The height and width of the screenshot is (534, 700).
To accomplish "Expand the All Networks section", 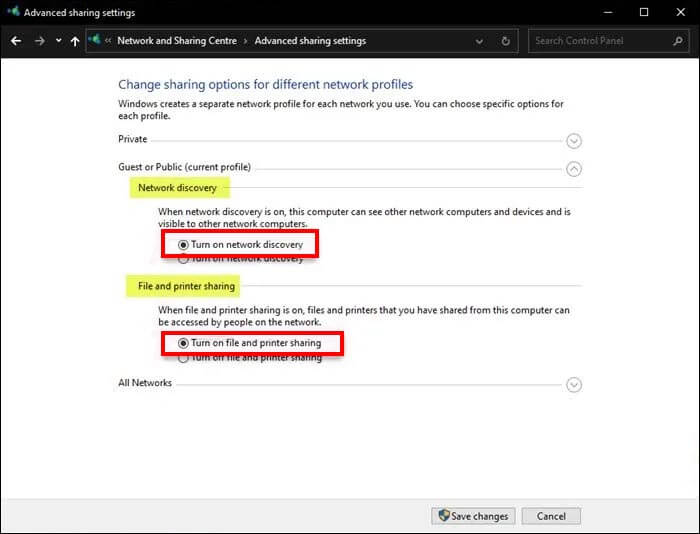I will (574, 385).
